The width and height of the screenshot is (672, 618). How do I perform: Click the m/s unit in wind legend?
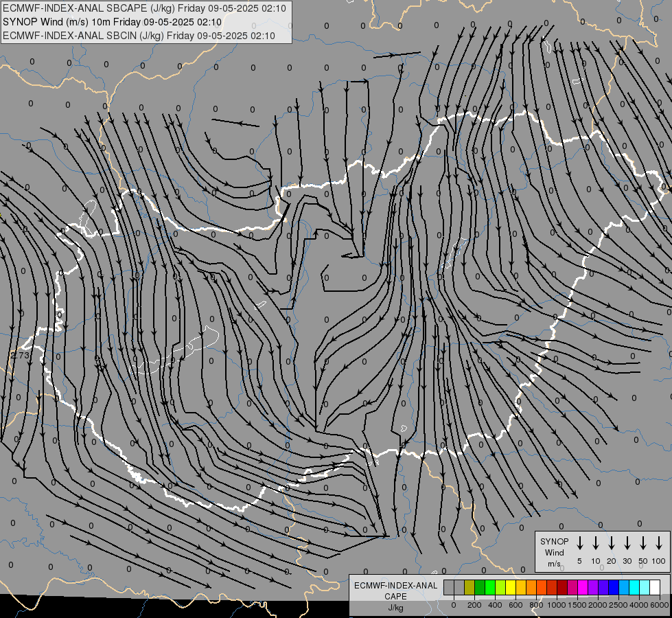coord(554,564)
